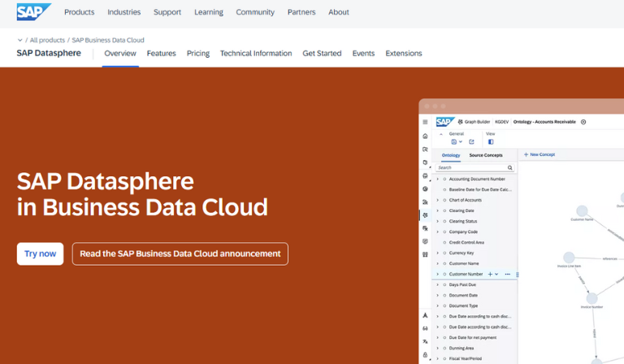
Task: Click the Graph Builder icon in the app header
Action: tap(460, 122)
